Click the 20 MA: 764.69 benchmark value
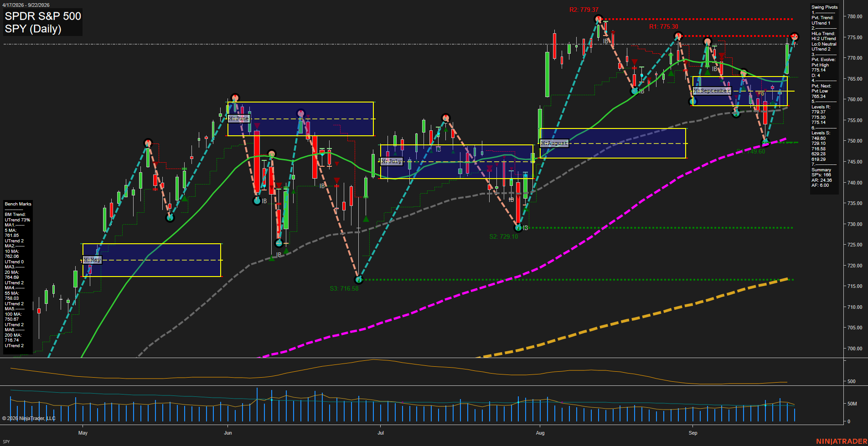Viewport: 868px width, 446px height. [x=12, y=275]
